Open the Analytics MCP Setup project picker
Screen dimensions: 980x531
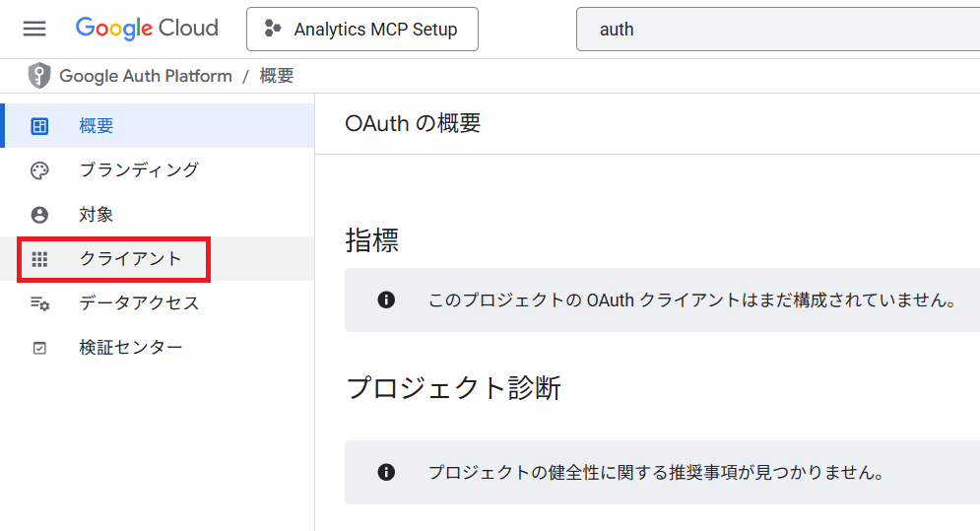(361, 30)
